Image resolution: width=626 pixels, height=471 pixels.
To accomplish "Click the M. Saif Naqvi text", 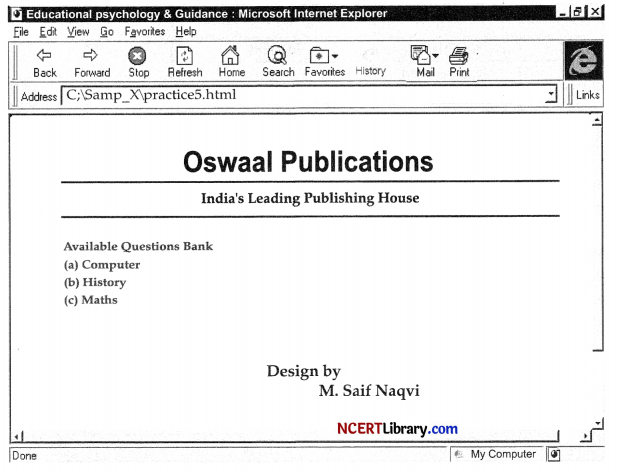I will pyautogui.click(x=369, y=390).
